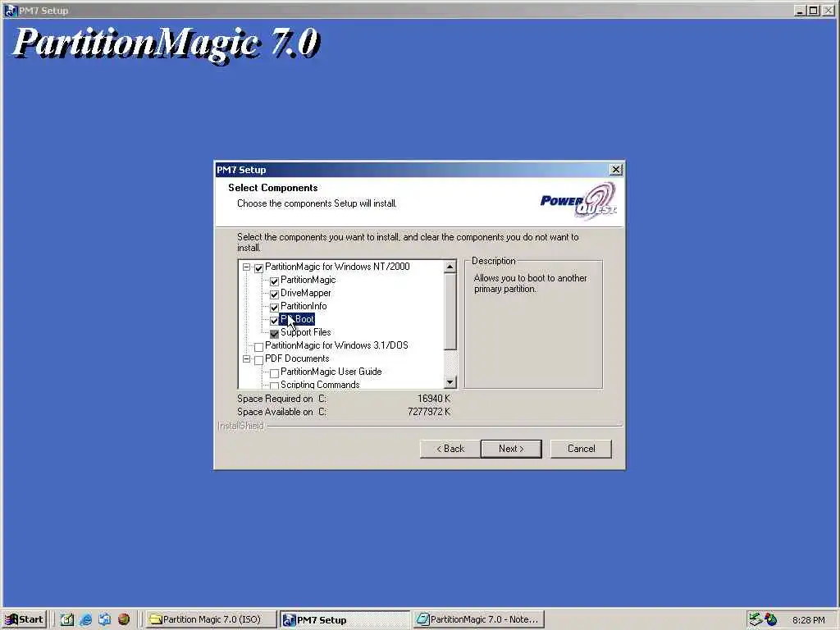
Task: Click the component list scroll down arrow
Action: pyautogui.click(x=450, y=382)
